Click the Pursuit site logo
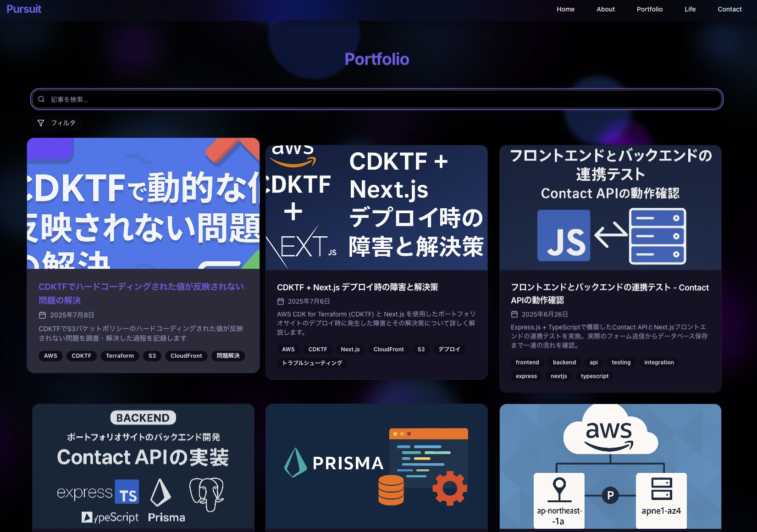Viewport: 757px width, 532px height. click(24, 9)
